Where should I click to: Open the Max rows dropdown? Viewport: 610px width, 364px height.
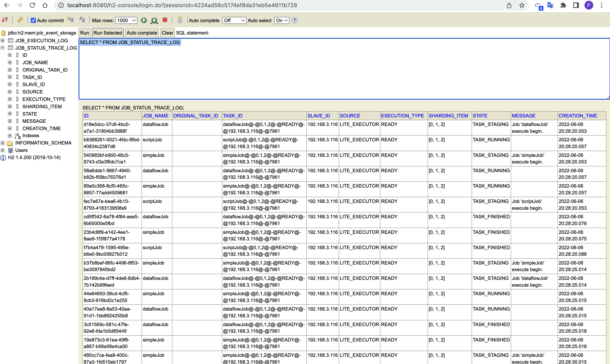tap(126, 20)
